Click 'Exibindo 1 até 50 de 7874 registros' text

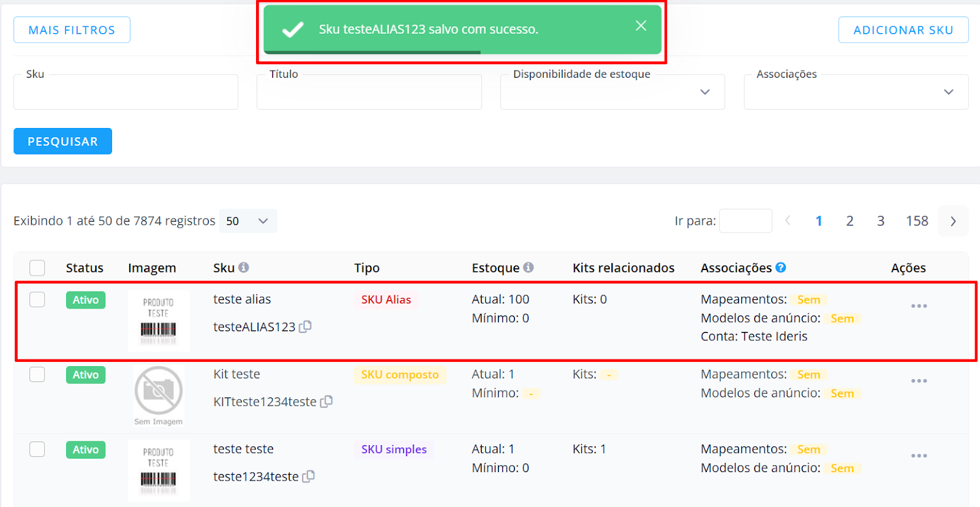[x=115, y=220]
